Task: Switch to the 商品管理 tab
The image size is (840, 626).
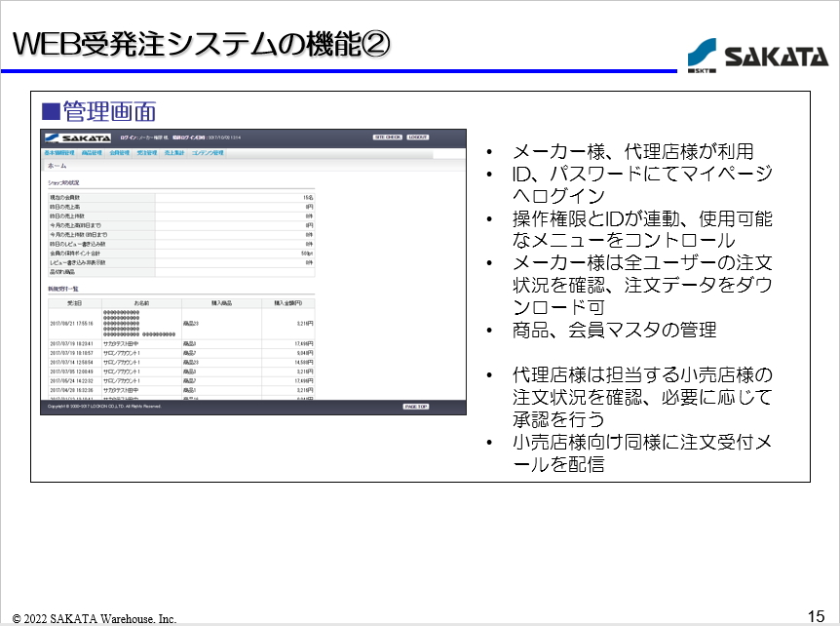Action: (93, 153)
